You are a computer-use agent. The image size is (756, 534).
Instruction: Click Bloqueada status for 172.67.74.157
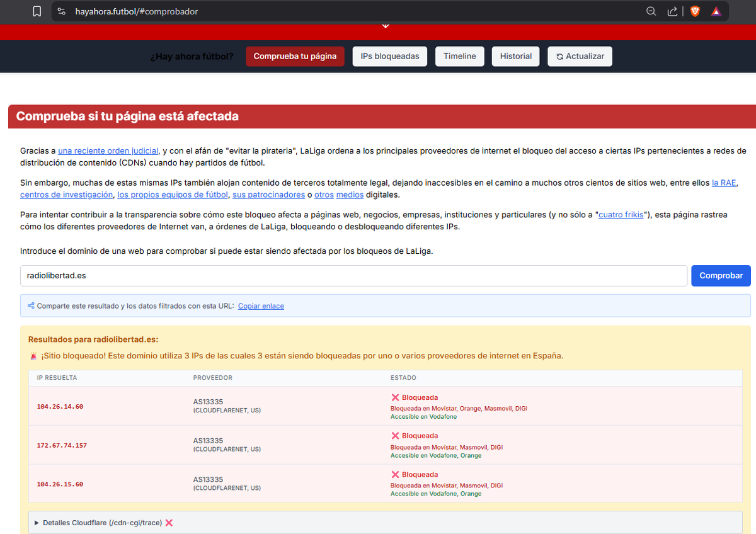click(x=415, y=436)
